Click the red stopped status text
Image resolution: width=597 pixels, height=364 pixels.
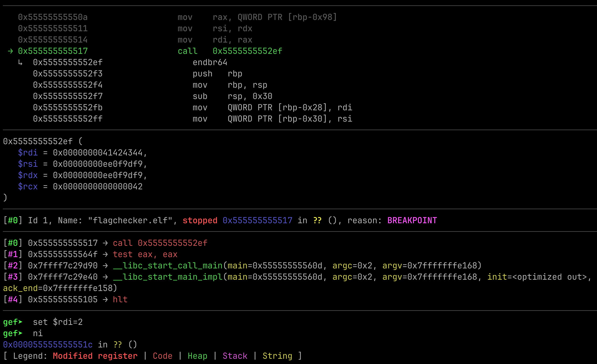(200, 220)
